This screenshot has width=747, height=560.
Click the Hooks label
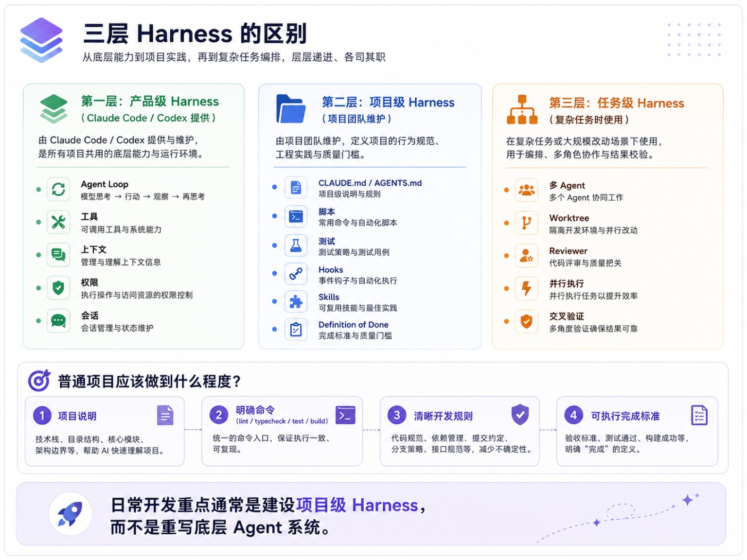331,270
